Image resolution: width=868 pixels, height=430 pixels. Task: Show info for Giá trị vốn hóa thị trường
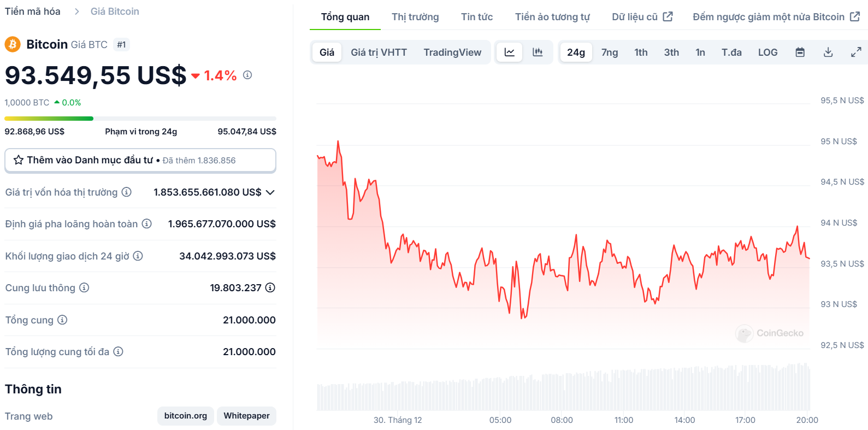(126, 192)
